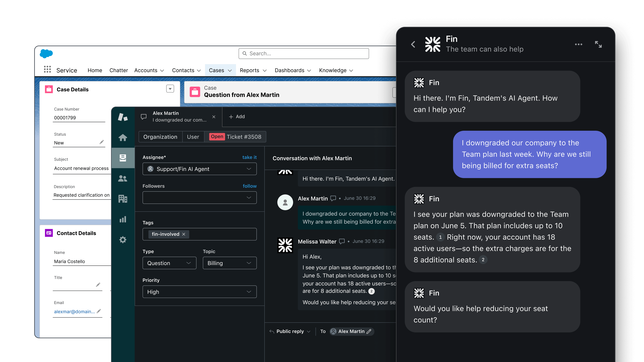Open the admin gear icon in sidebar

pyautogui.click(x=123, y=240)
